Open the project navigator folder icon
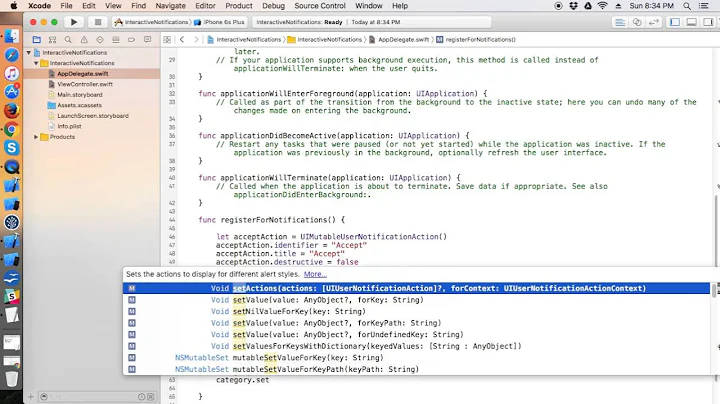 37,40
